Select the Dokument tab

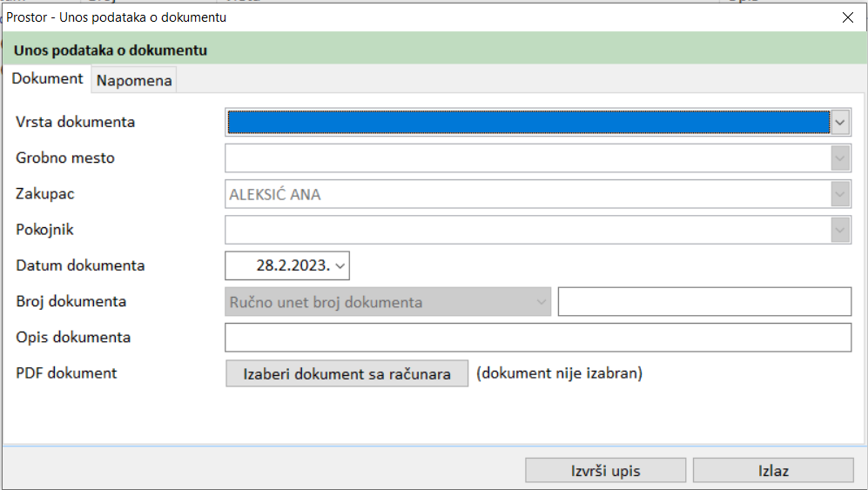[47, 78]
